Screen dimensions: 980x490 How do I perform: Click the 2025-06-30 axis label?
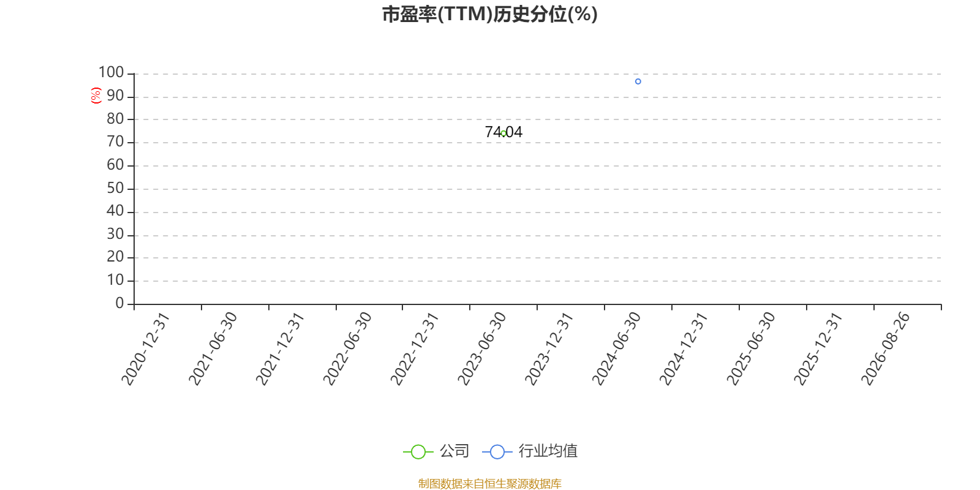click(x=751, y=349)
